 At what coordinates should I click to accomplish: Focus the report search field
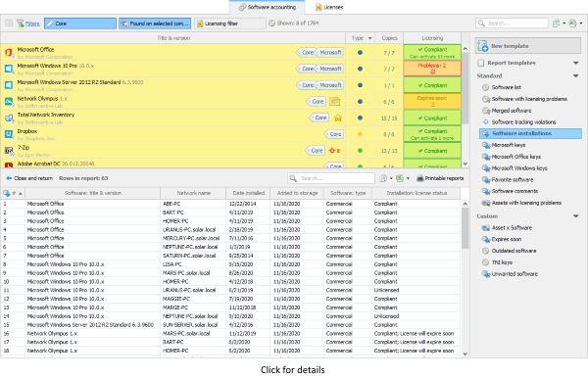tap(331, 178)
